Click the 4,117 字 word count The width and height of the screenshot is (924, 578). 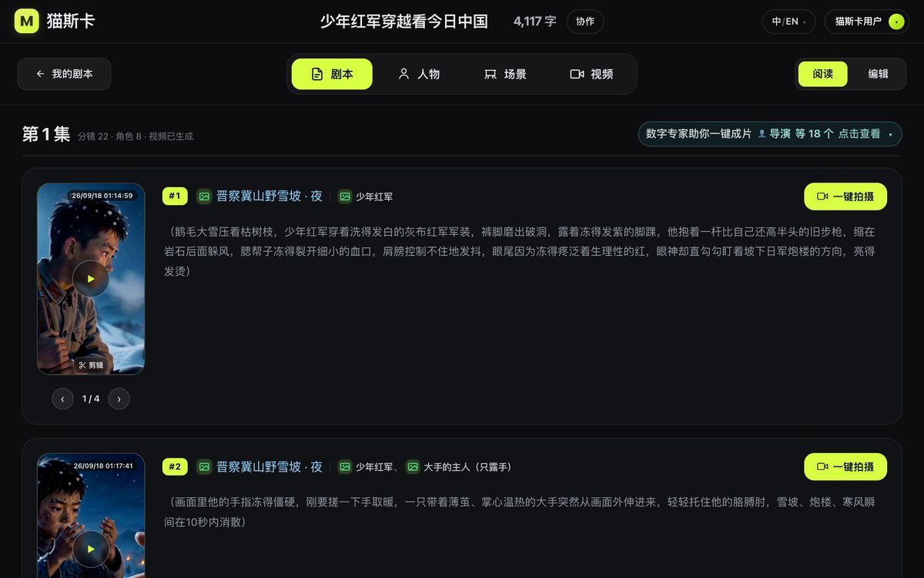point(534,22)
